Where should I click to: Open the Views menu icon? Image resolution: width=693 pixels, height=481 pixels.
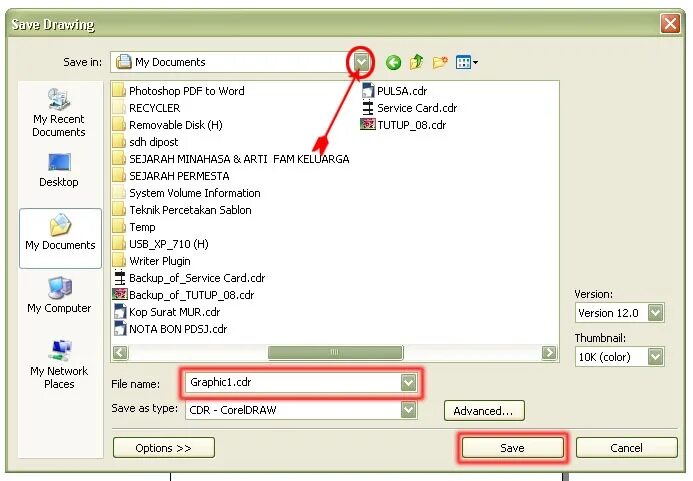tap(467, 62)
